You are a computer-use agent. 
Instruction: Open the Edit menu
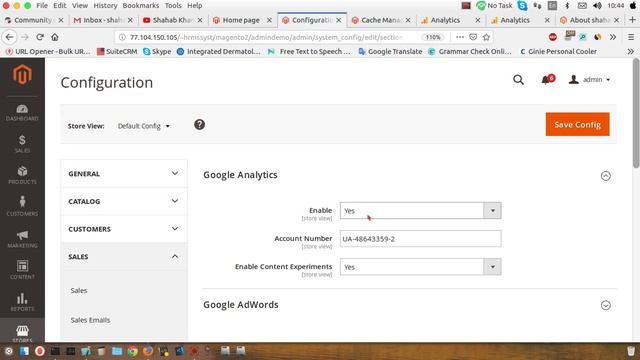59,6
